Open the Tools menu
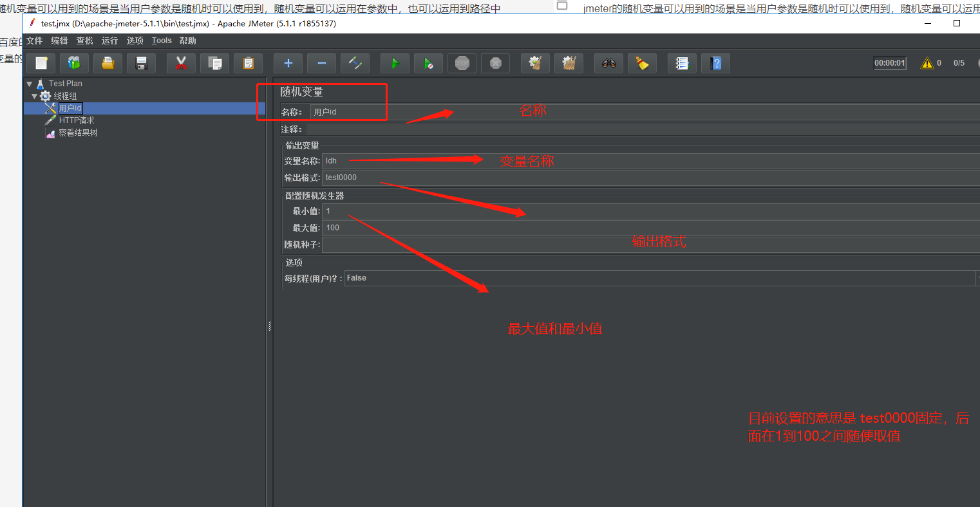Screen dimensions: 980x507 162,41
